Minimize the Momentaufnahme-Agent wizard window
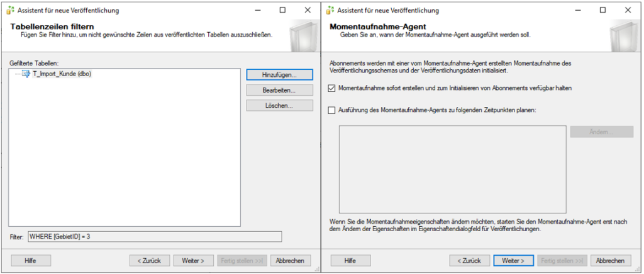Image resolution: width=644 pixels, height=274 pixels. point(577,10)
